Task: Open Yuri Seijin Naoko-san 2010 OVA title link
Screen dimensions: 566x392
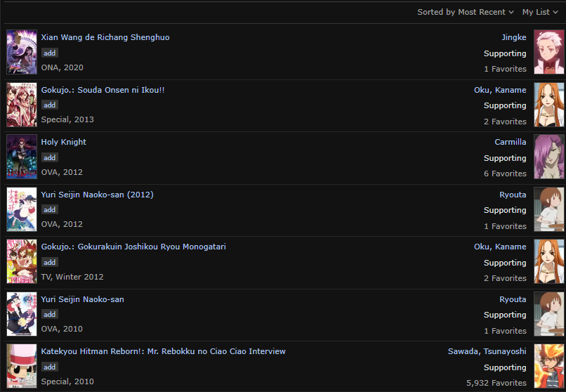Action: click(x=82, y=299)
